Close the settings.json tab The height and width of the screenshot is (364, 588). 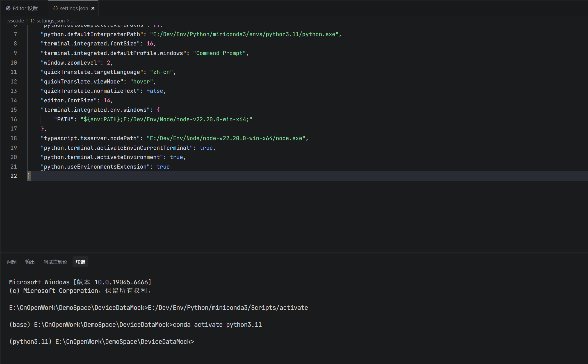click(x=93, y=8)
